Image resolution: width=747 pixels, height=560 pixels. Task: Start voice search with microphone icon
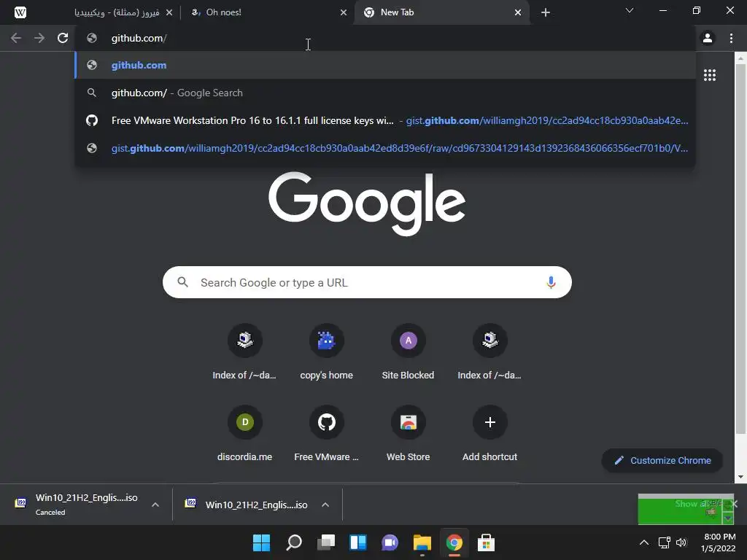[551, 282]
